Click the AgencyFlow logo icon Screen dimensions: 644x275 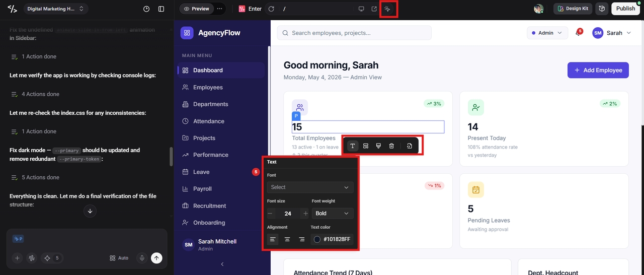click(x=187, y=33)
